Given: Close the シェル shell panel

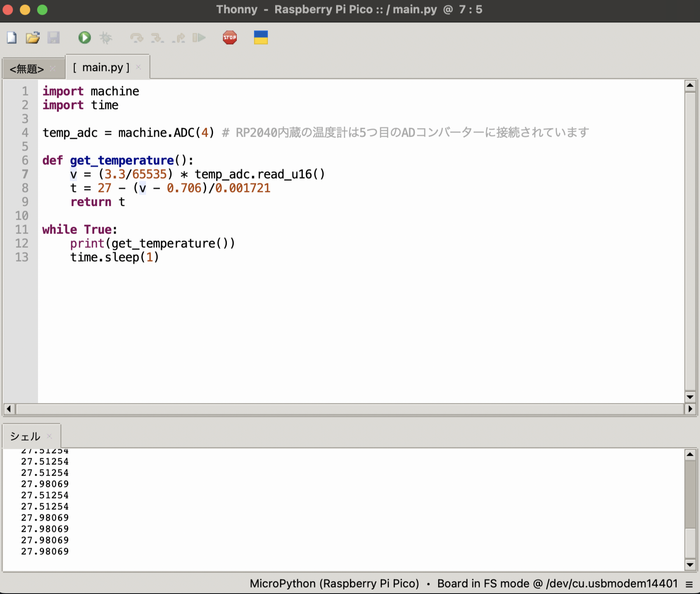Looking at the screenshot, I should (49, 436).
